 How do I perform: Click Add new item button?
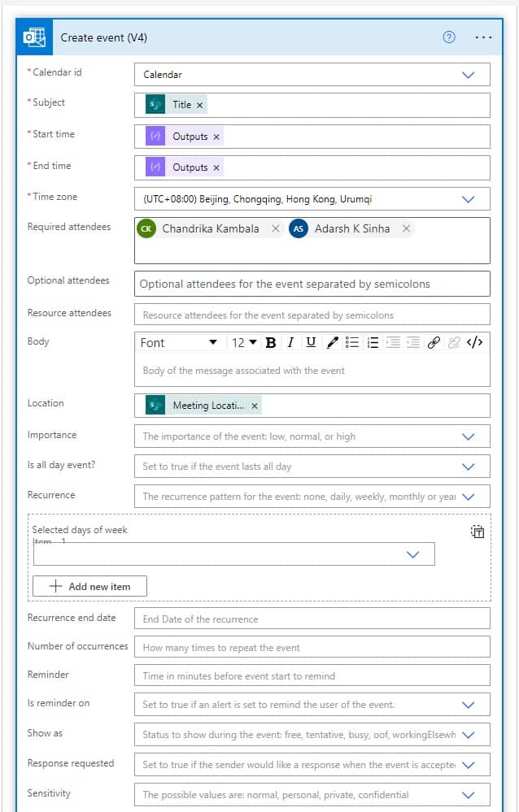click(89, 586)
